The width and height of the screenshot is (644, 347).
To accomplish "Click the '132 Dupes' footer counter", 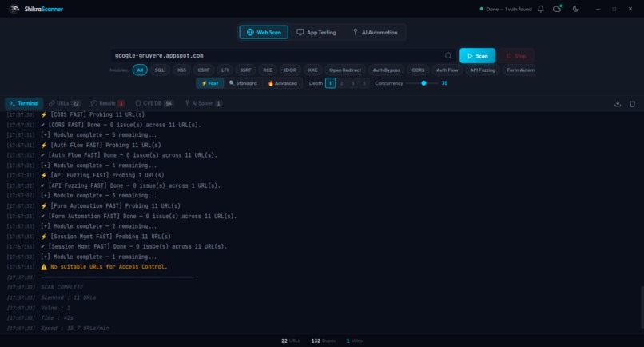I will tap(324, 341).
